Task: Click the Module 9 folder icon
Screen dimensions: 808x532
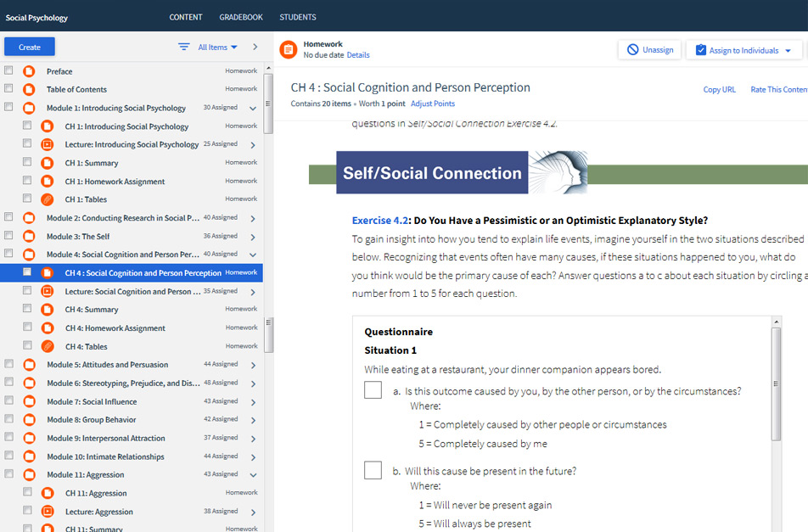Action: 30,439
